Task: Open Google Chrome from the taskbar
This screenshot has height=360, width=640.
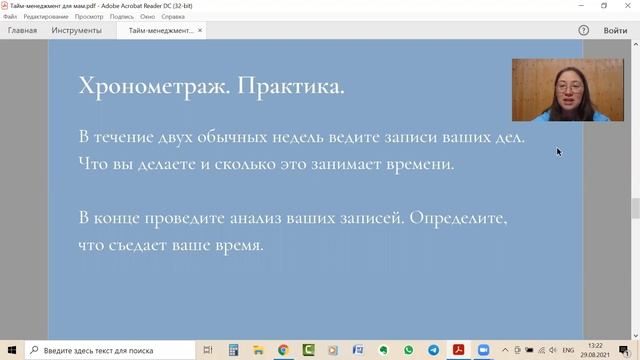Action: pyautogui.click(x=283, y=350)
